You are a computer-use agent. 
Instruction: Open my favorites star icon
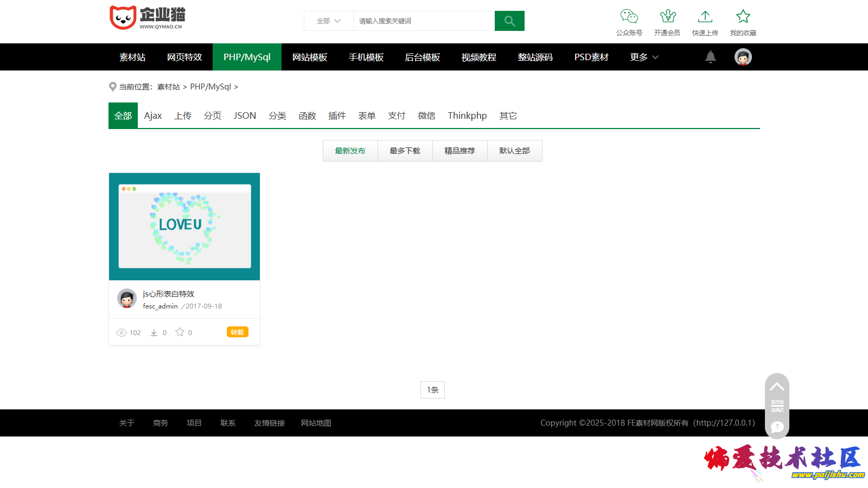[x=743, y=17]
